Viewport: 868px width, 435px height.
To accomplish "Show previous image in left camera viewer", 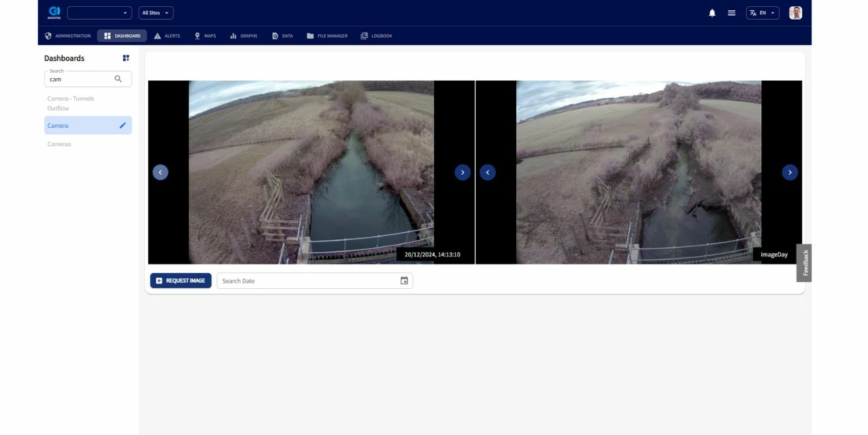I will click(x=160, y=173).
